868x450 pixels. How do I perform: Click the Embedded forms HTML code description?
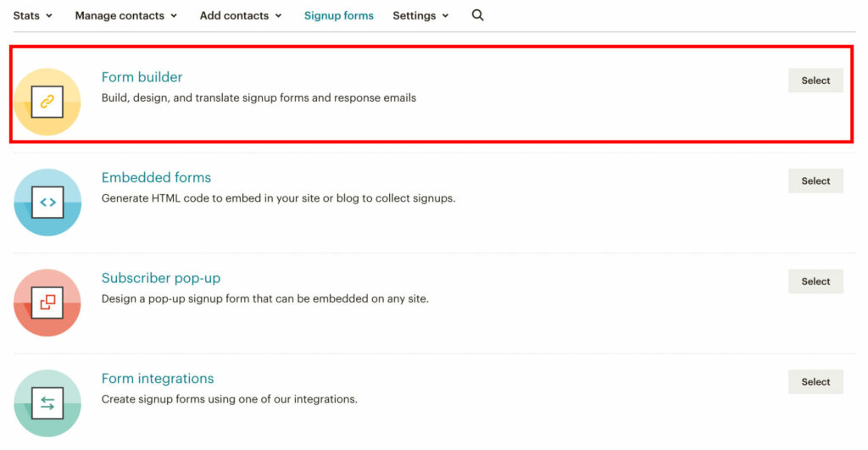point(278,198)
